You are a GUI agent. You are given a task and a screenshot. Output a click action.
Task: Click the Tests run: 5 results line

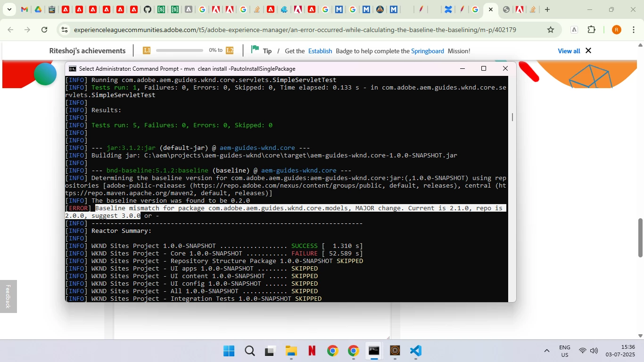coord(182,125)
